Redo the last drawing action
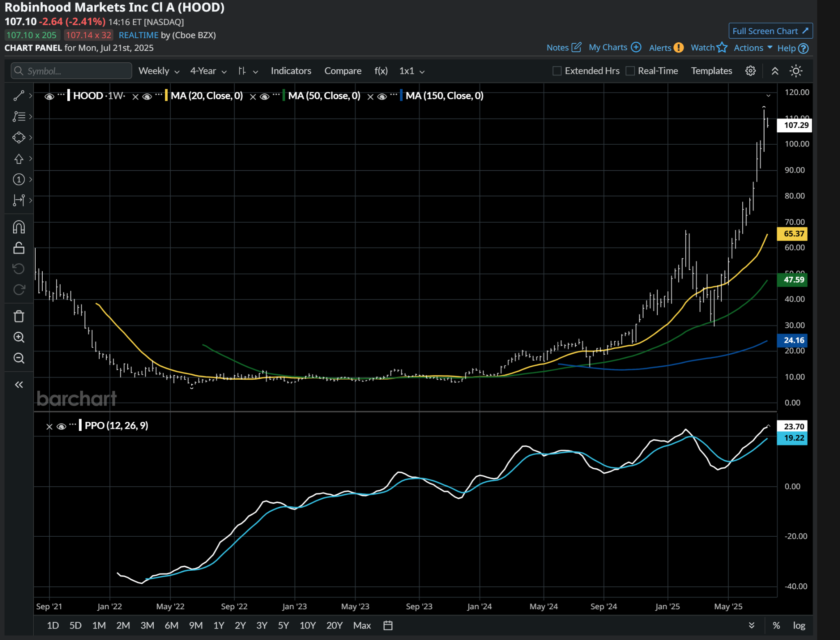Image resolution: width=840 pixels, height=640 pixels. (19, 289)
